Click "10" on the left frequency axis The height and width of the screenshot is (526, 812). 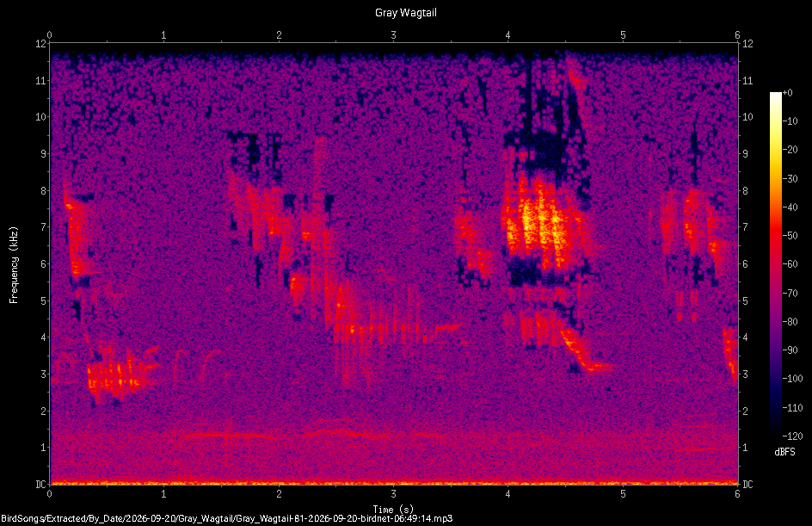[x=41, y=117]
